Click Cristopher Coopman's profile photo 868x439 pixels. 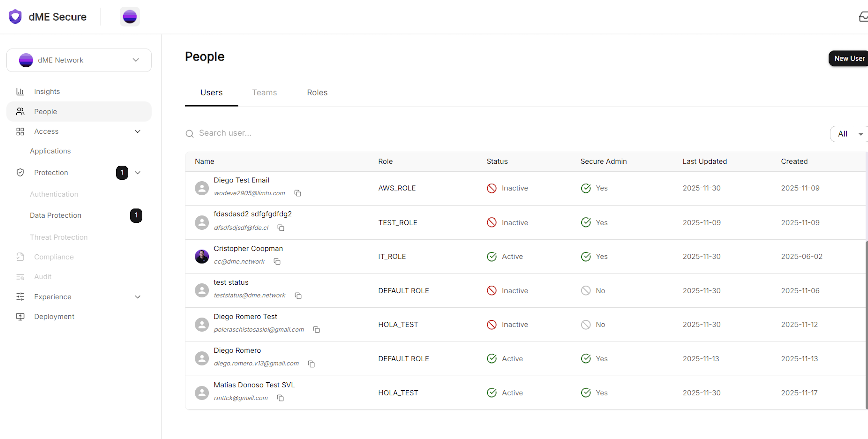pos(202,256)
